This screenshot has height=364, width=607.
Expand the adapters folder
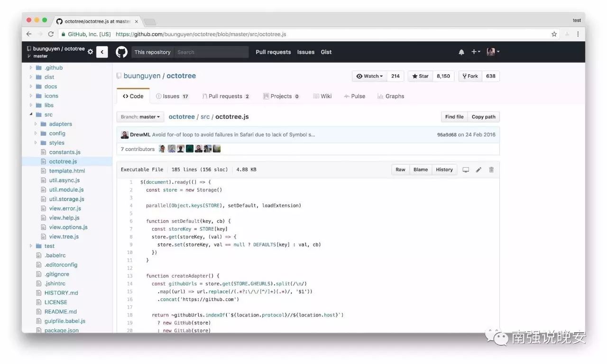pos(36,124)
